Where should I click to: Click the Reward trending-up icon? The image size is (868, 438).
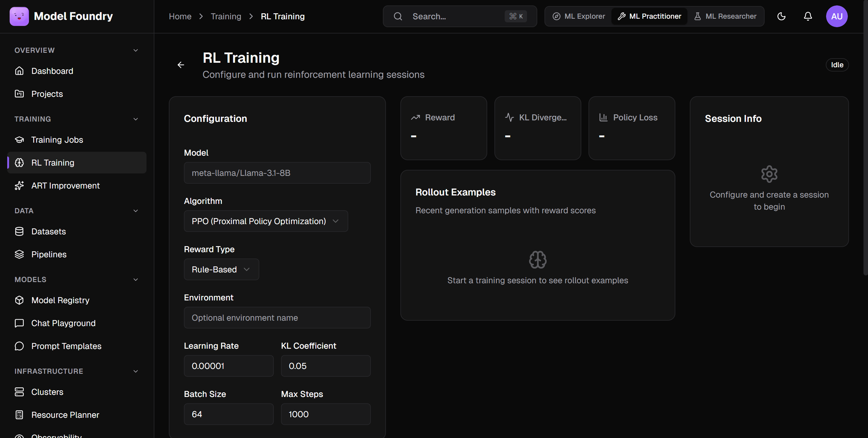pos(415,117)
